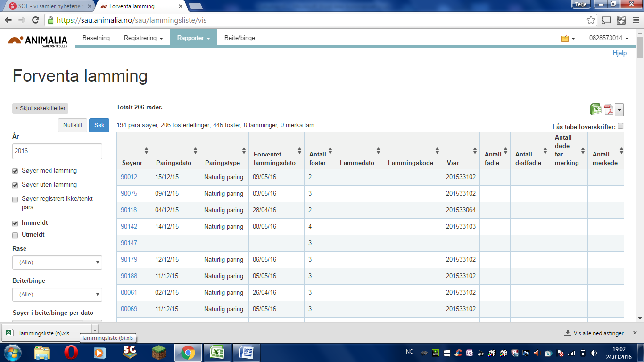Open Opera from the taskbar
This screenshot has width=644, height=362.
71,352
